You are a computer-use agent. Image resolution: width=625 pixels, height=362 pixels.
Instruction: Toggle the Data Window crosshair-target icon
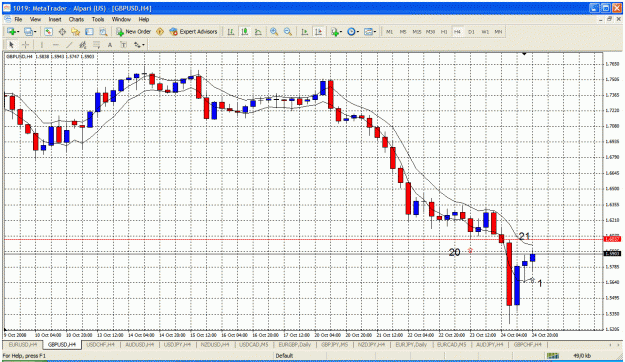click(x=62, y=31)
